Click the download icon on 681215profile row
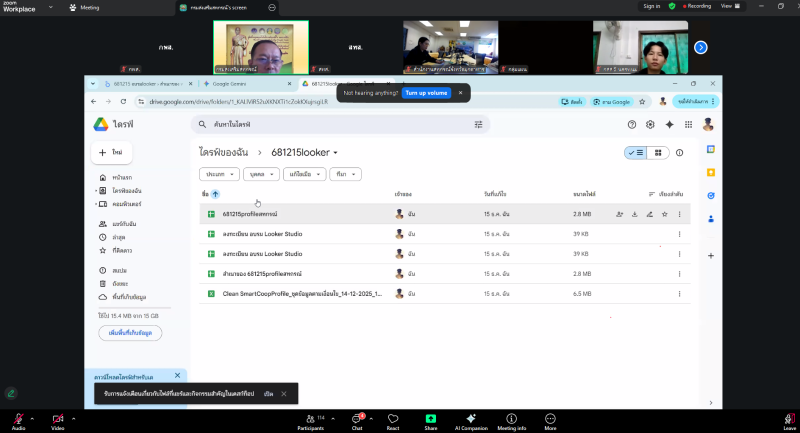Image resolution: width=800 pixels, height=433 pixels. pyautogui.click(x=634, y=214)
